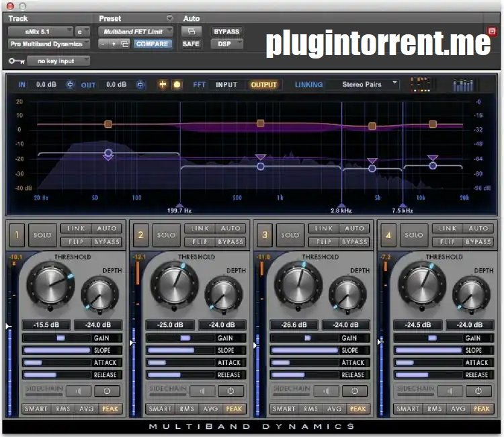
Task: Select AVG detection on band 3
Action: pyautogui.click(x=334, y=409)
